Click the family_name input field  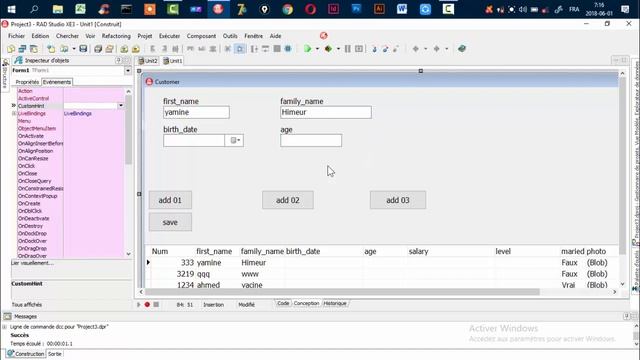pyautogui.click(x=326, y=112)
